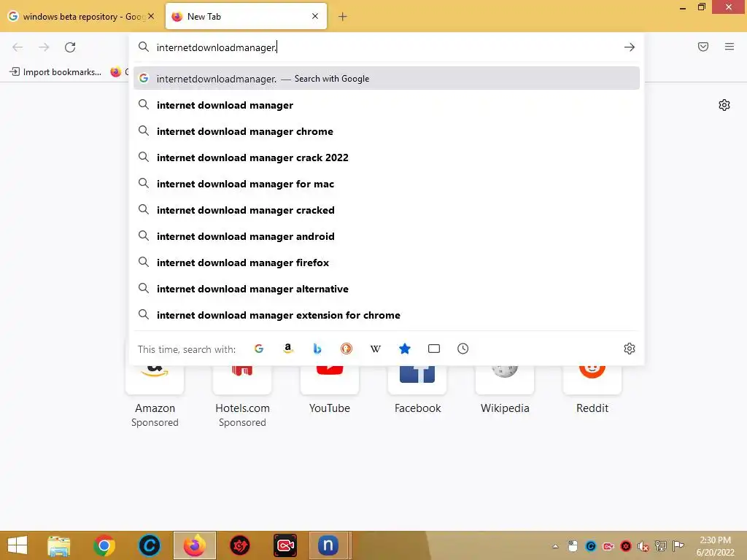Click Import bookmarks in bookmarks toolbar

[55, 72]
